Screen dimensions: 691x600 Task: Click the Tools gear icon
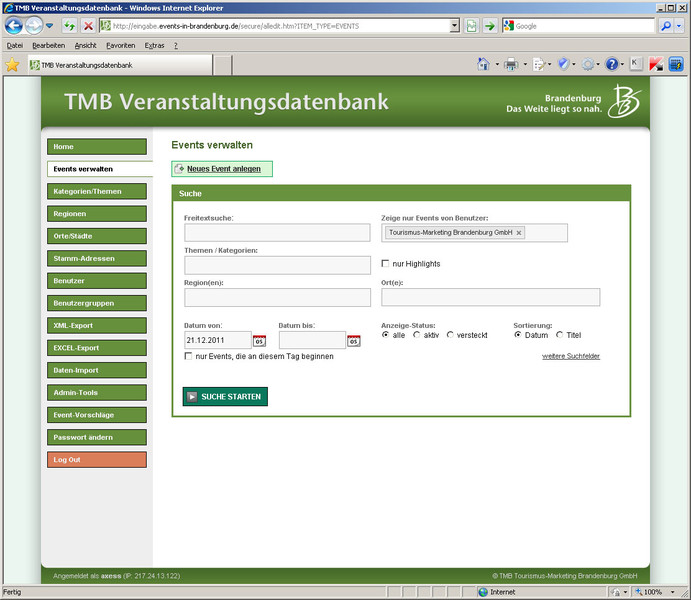[588, 64]
